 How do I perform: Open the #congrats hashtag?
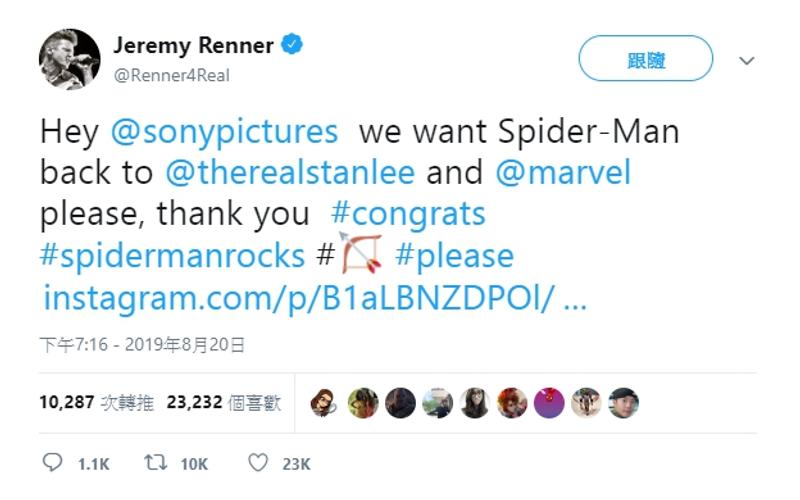point(406,213)
